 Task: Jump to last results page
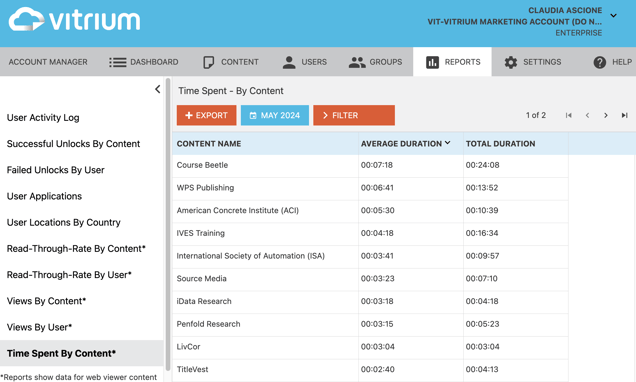point(625,116)
